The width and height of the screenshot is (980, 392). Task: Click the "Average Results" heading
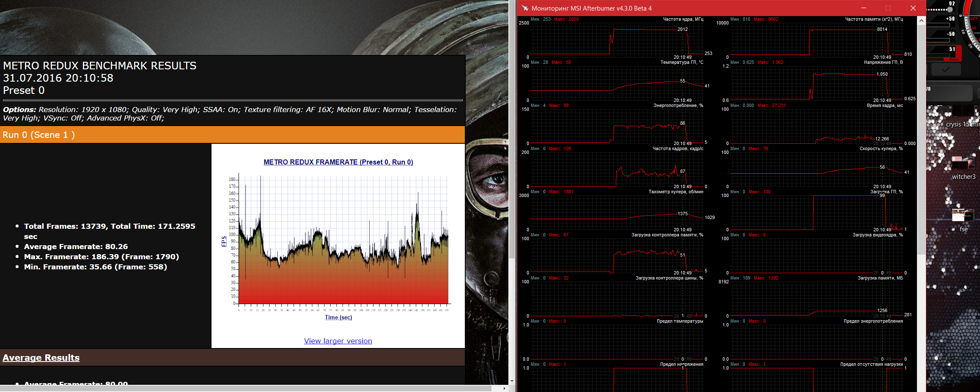click(41, 358)
